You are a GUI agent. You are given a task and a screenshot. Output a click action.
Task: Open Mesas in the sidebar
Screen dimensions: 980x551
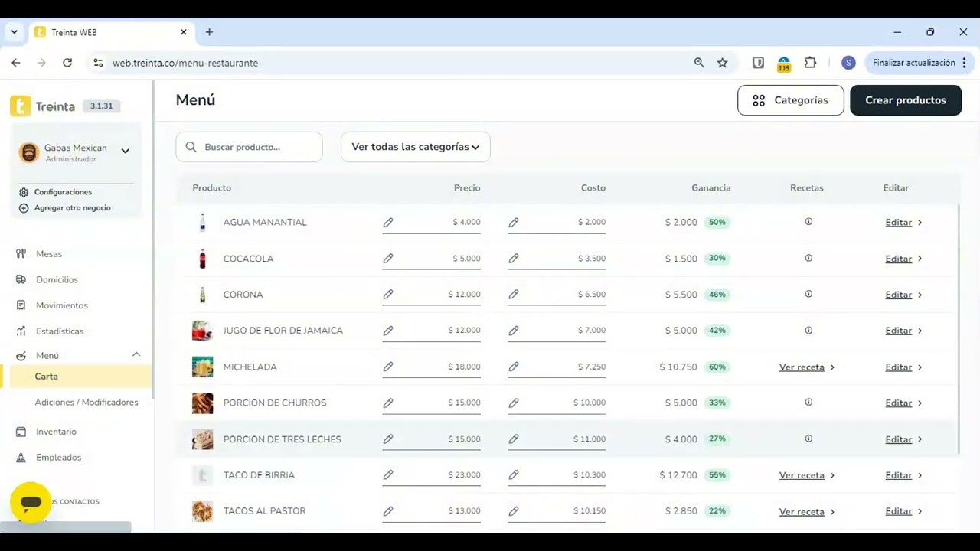tap(49, 254)
